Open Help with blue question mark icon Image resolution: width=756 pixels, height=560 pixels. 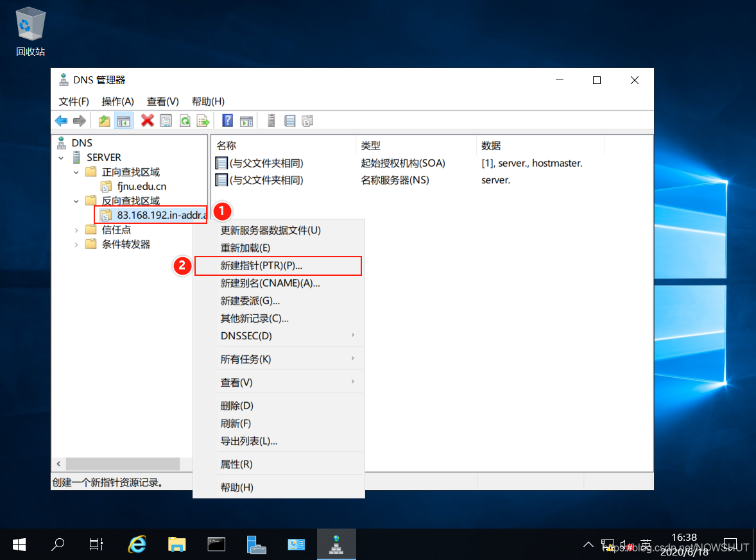(x=227, y=121)
